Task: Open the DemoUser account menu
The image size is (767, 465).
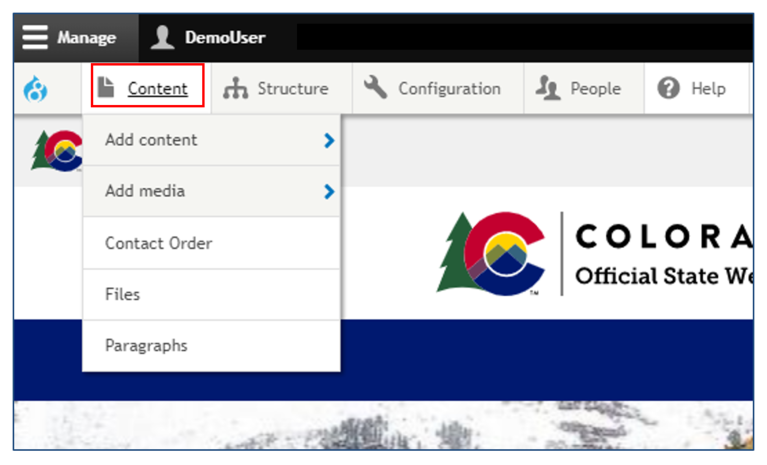Action: tap(209, 38)
